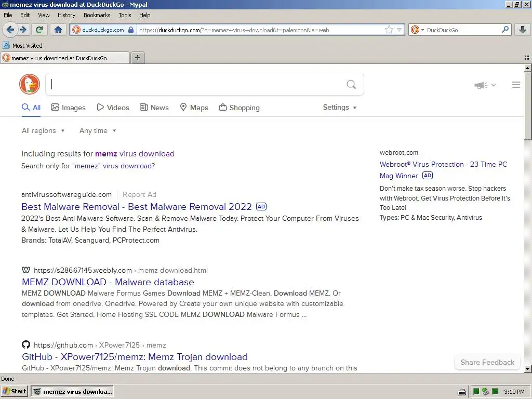The height and width of the screenshot is (399, 532).
Task: Switch to Shopping results
Action: (239, 108)
